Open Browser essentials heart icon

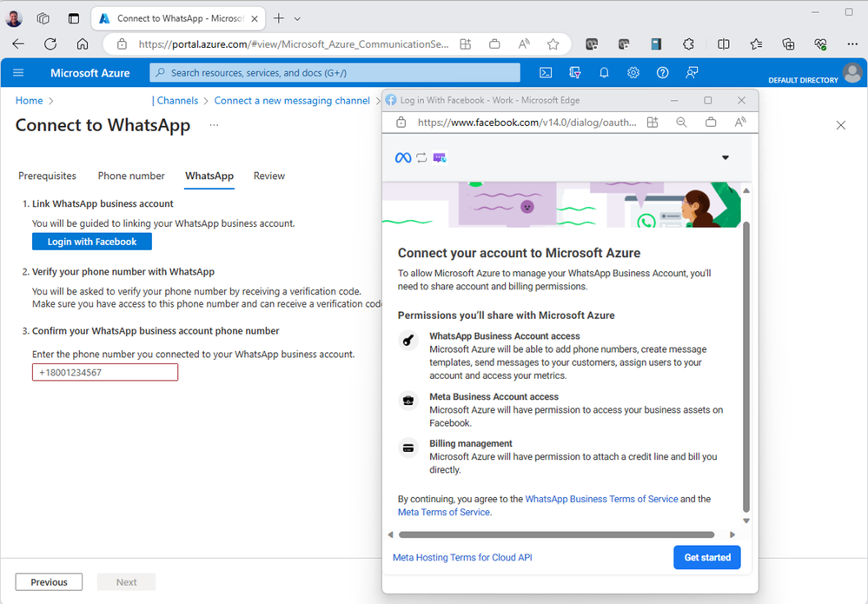[x=821, y=44]
